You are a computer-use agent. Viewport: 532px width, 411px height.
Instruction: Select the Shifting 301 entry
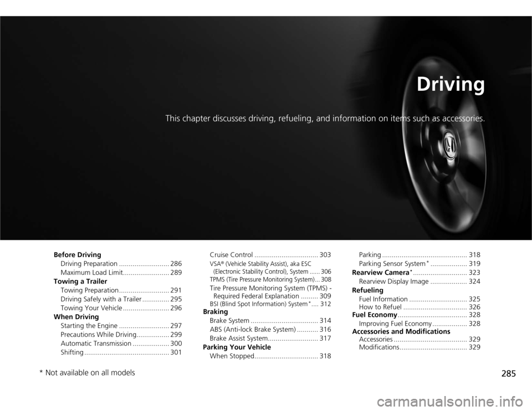[121, 352]
